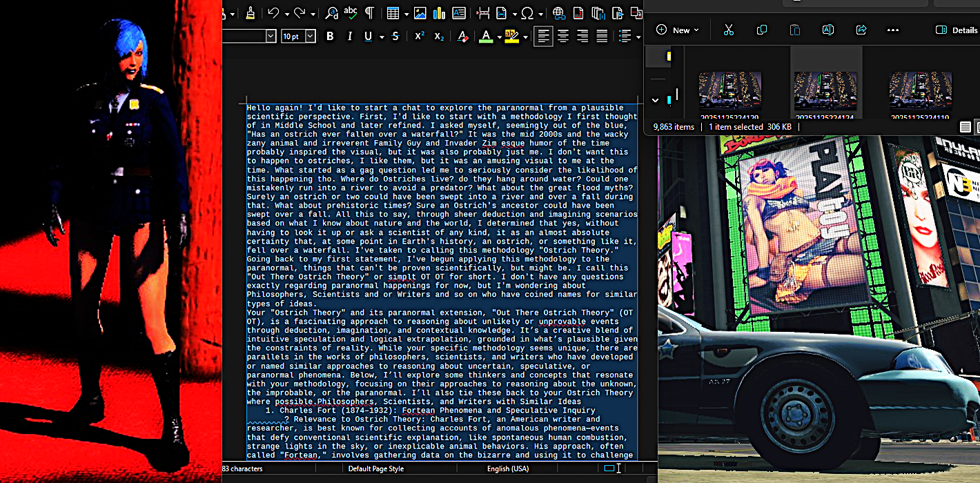Open the highlighting color dropdown arrow
Viewport: 980px width, 483px height.
point(525,37)
